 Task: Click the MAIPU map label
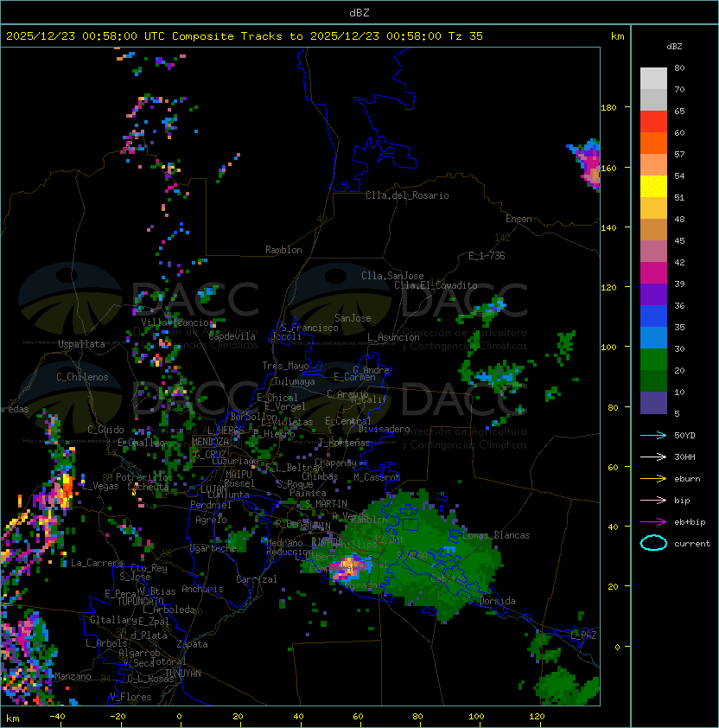[239, 475]
